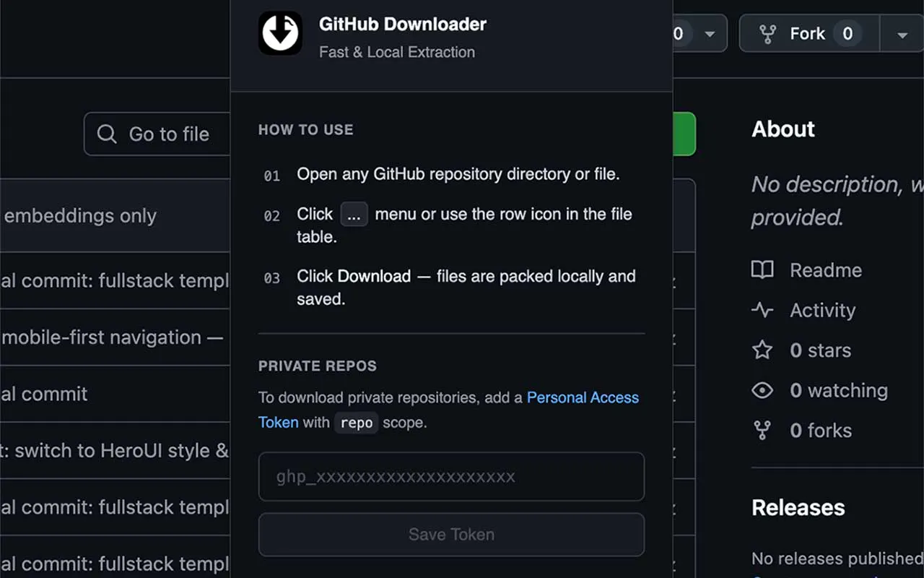Screen dimensions: 924x578
Task: Click the book icon beside Readme
Action: click(762, 270)
